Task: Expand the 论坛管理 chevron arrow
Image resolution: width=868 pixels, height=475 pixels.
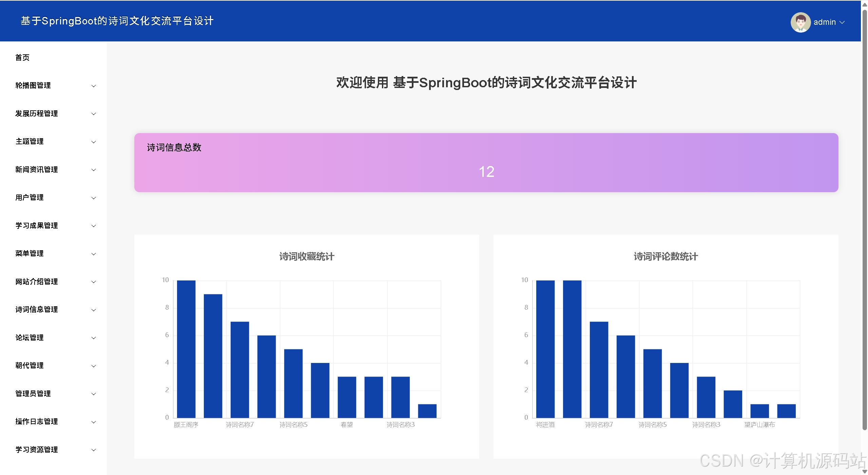Action: coord(94,338)
